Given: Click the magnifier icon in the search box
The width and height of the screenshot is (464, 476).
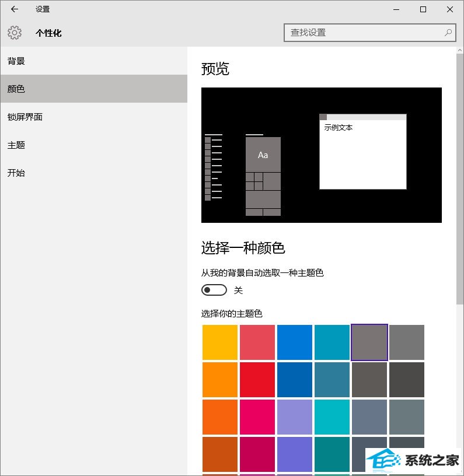Looking at the screenshot, I should point(448,33).
